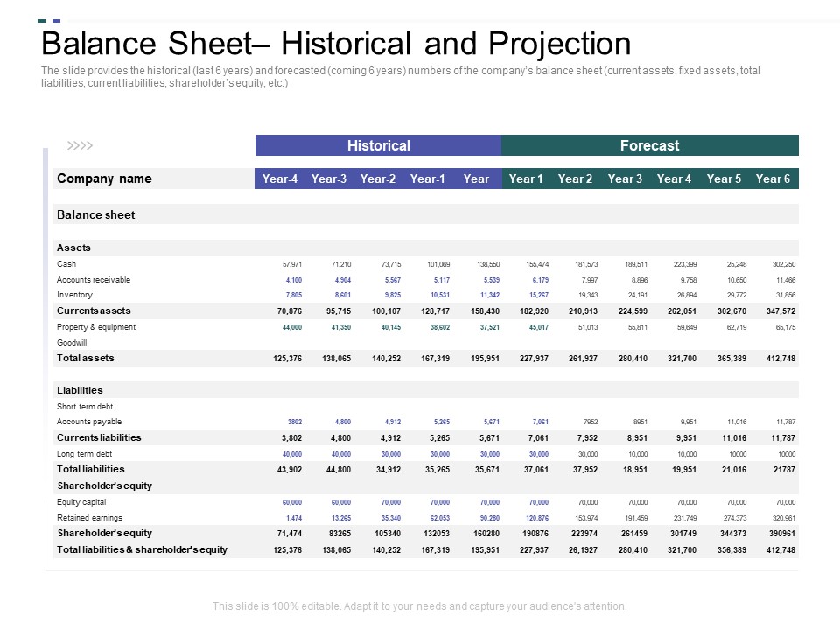840x630 pixels.
Task: Click Property & equipment value '44,000'
Action: point(292,326)
